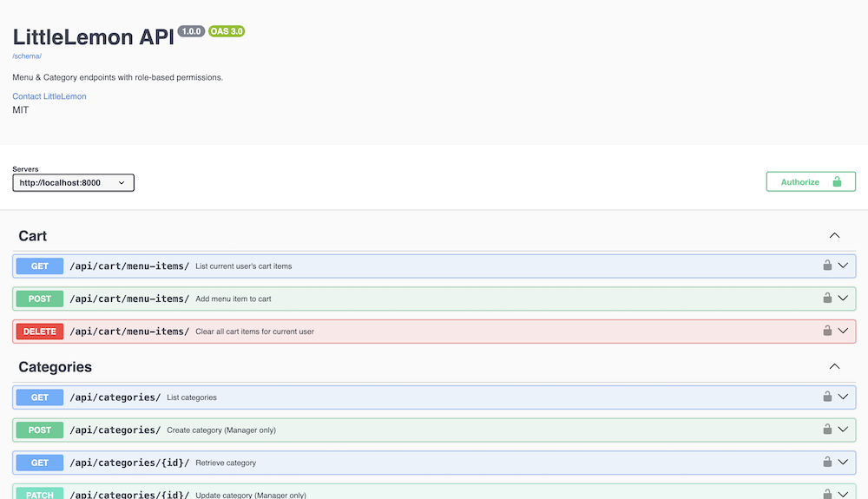This screenshot has width=868, height=499.
Task: Collapse the Categories section
Action: 834,366
